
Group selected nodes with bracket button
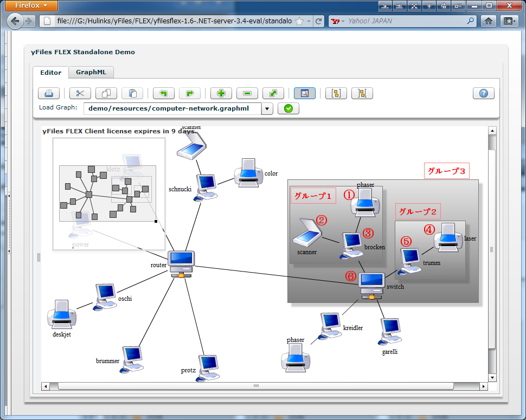(336, 93)
